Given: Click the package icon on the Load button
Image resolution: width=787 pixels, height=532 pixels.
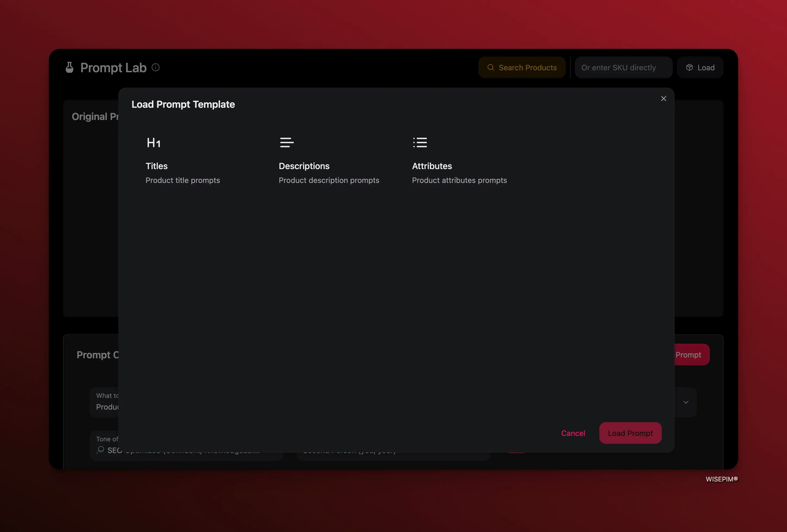Looking at the screenshot, I should pos(690,67).
